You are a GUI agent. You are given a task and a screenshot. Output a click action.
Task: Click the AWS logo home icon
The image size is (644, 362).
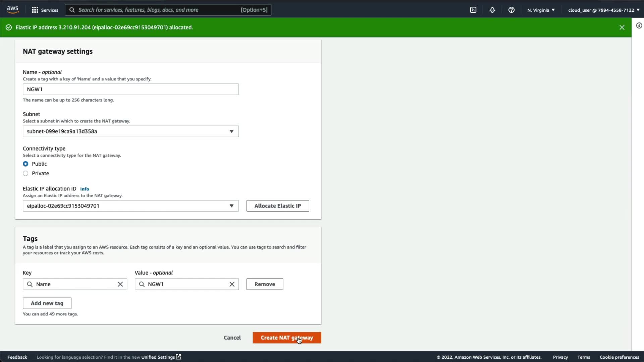point(13,10)
